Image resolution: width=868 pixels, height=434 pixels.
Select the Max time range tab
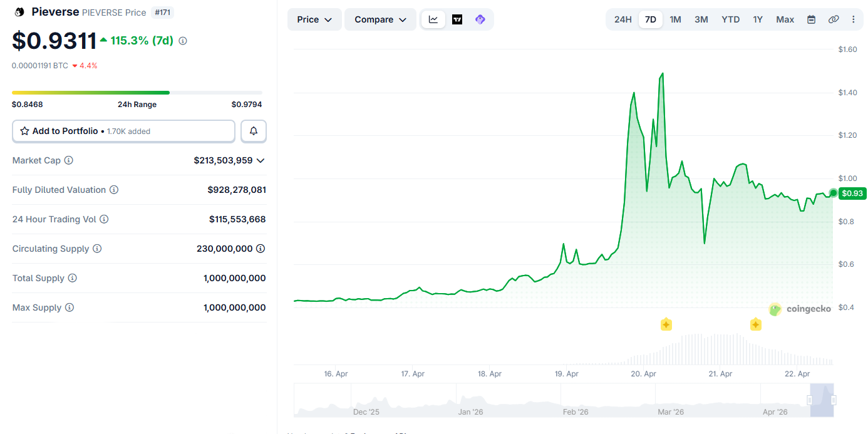tap(785, 19)
